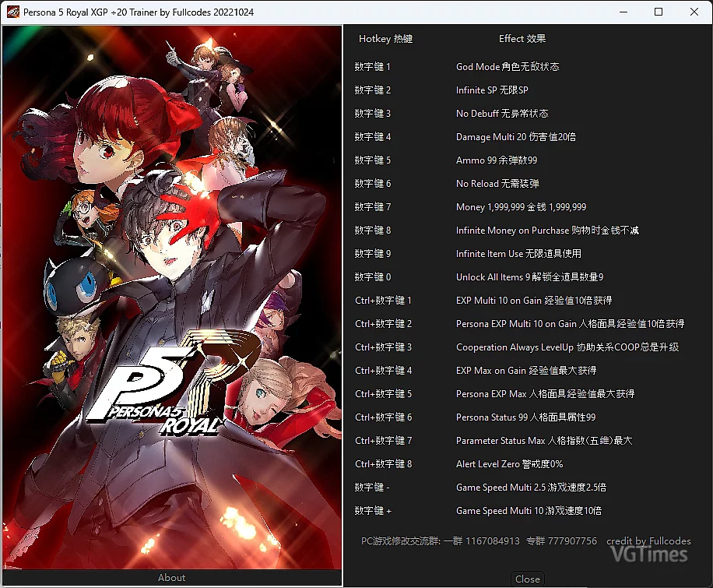Click the hotkey label 'Ctrl+数字键 4'
This screenshot has width=713, height=588.
tap(383, 371)
